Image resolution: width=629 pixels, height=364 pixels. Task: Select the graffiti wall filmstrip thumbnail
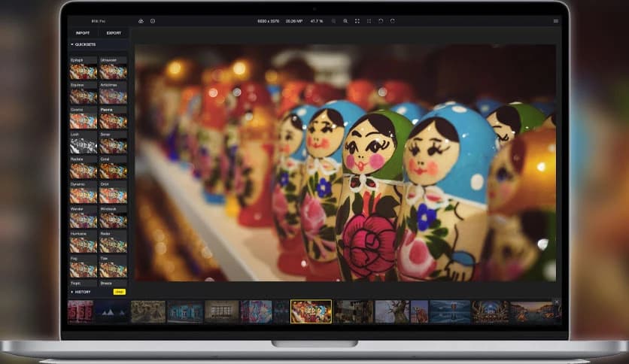pyautogui.click(x=257, y=311)
